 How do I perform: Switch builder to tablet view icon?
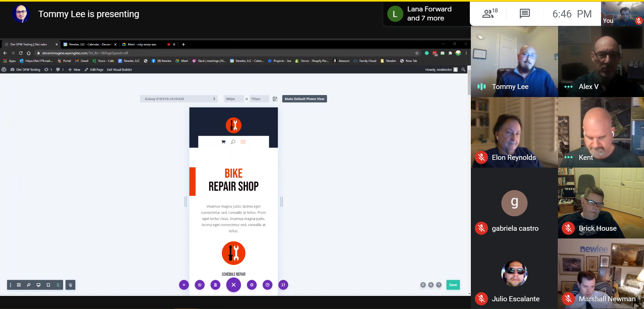pos(48,285)
